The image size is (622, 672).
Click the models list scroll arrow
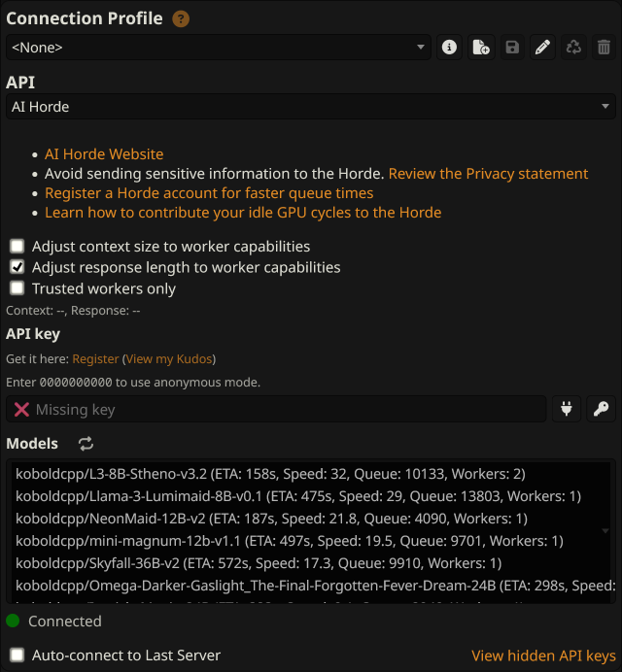click(x=605, y=531)
